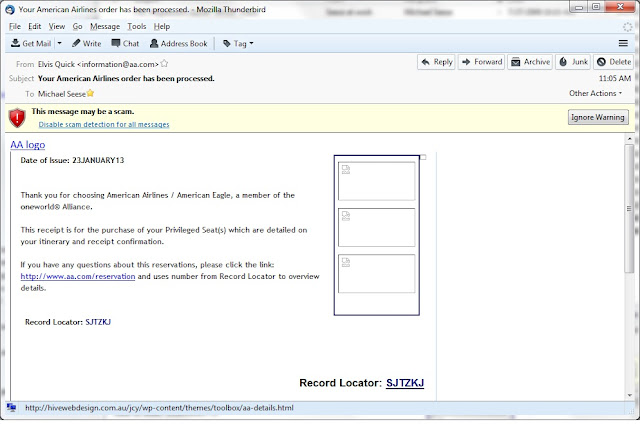Mark the message as Junk

click(x=573, y=62)
